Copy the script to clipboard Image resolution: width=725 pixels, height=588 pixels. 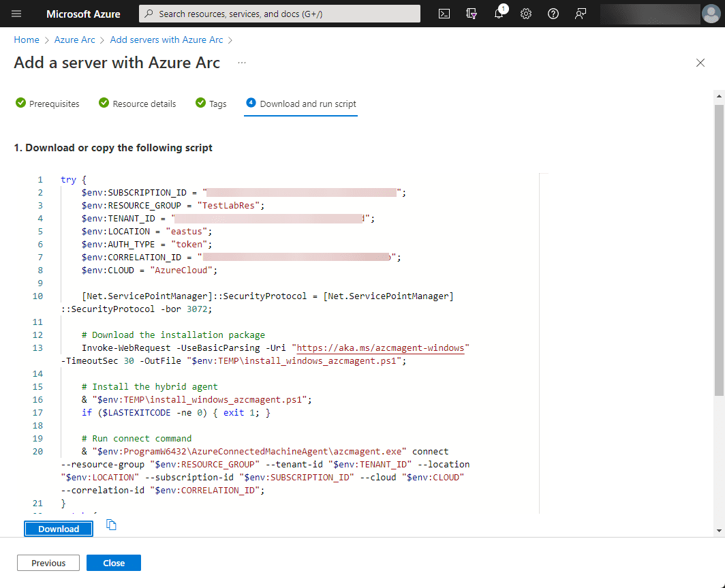pos(111,525)
